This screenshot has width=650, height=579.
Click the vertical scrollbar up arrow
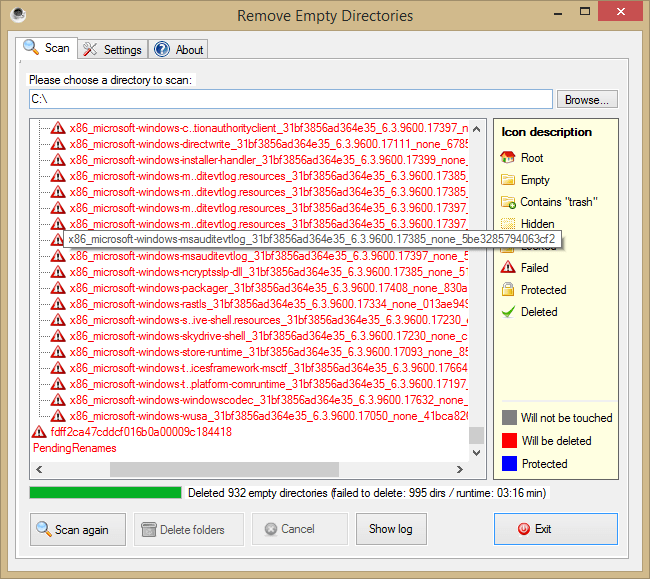[477, 129]
